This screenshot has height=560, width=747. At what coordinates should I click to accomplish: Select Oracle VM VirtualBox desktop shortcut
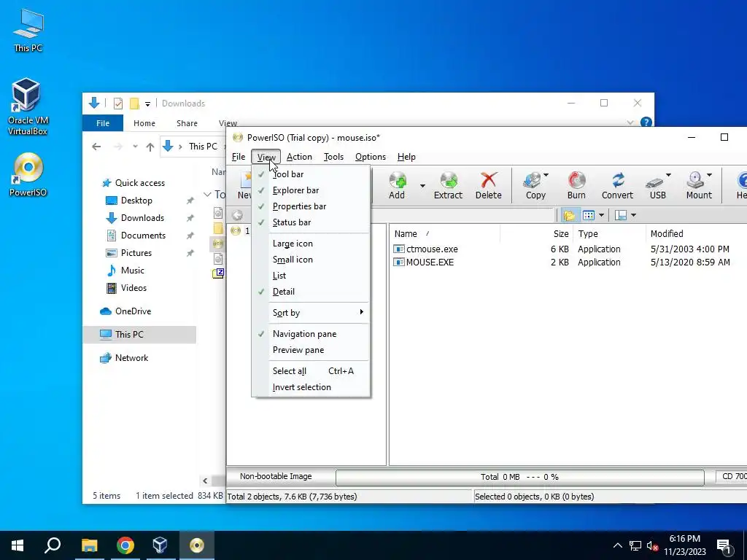point(27,106)
